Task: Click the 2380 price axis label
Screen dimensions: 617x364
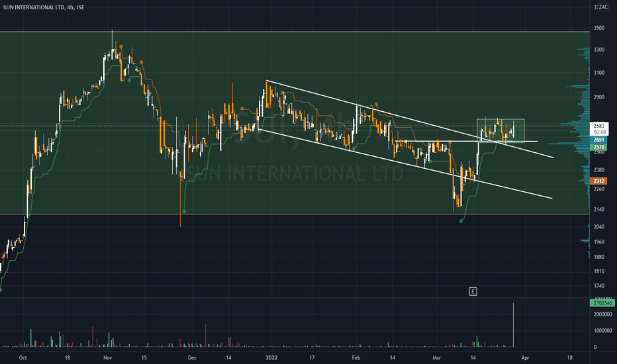Action: click(x=599, y=170)
